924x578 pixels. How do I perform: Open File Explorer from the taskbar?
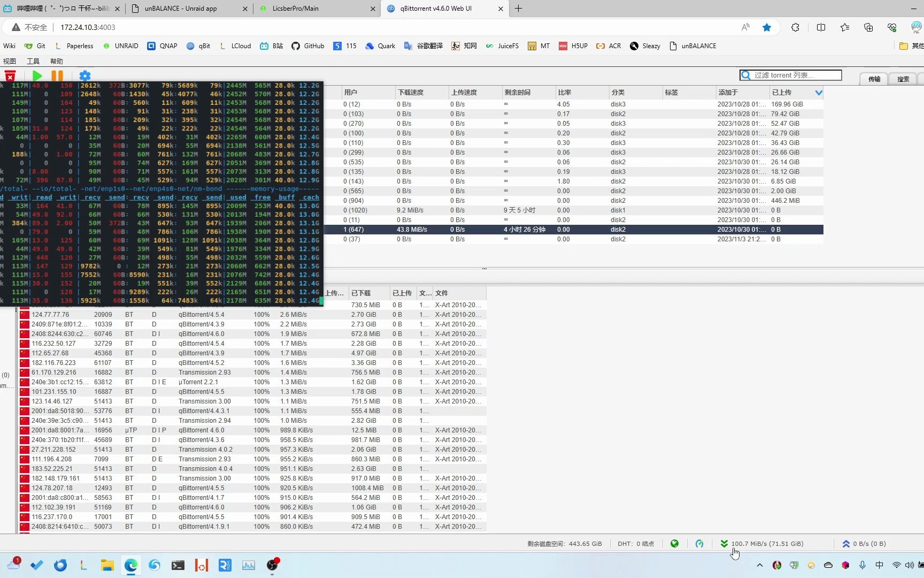click(107, 565)
